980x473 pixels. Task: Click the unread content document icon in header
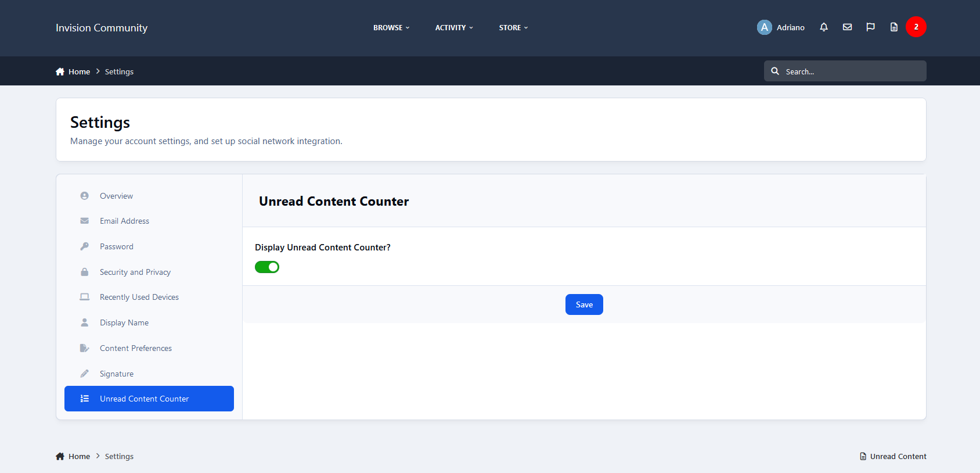[x=893, y=27]
